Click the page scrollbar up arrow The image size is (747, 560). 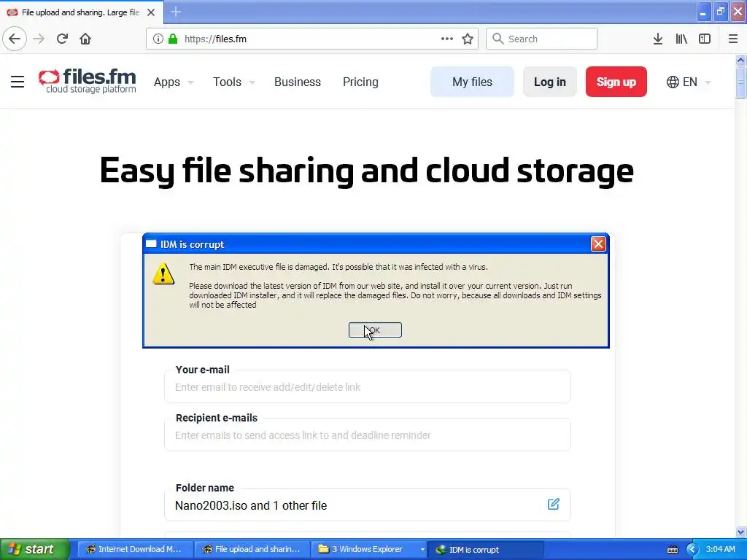(740, 60)
